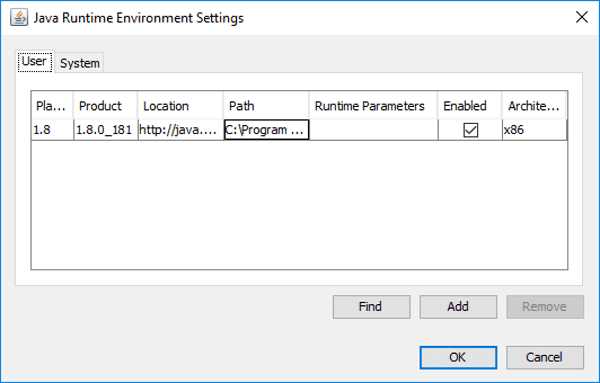Screen dimensions: 600x383
Task: Switch to the System tab
Action: [80, 63]
